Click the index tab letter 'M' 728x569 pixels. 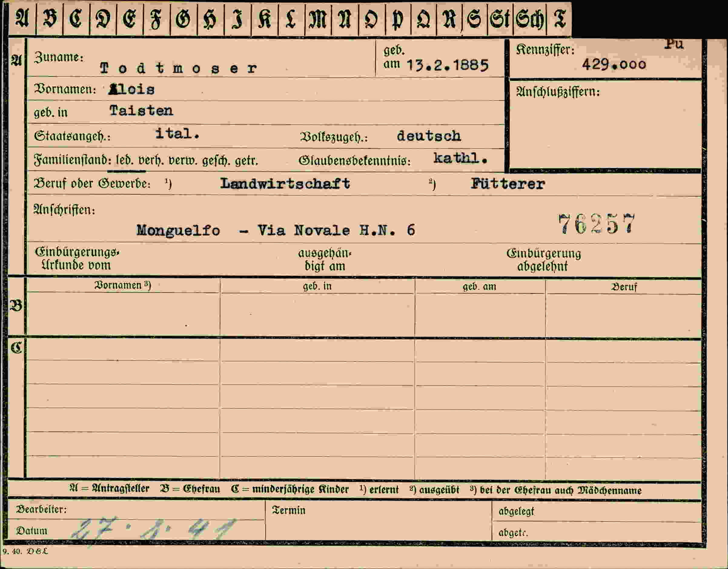[x=318, y=18]
